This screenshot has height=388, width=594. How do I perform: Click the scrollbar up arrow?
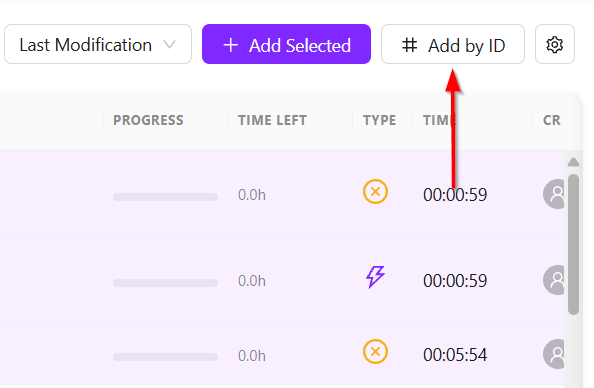point(574,162)
